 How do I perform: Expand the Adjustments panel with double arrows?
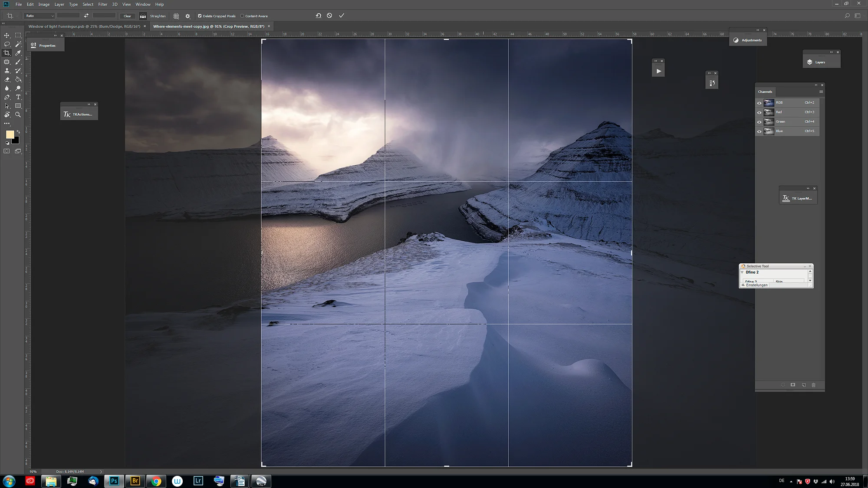click(758, 30)
